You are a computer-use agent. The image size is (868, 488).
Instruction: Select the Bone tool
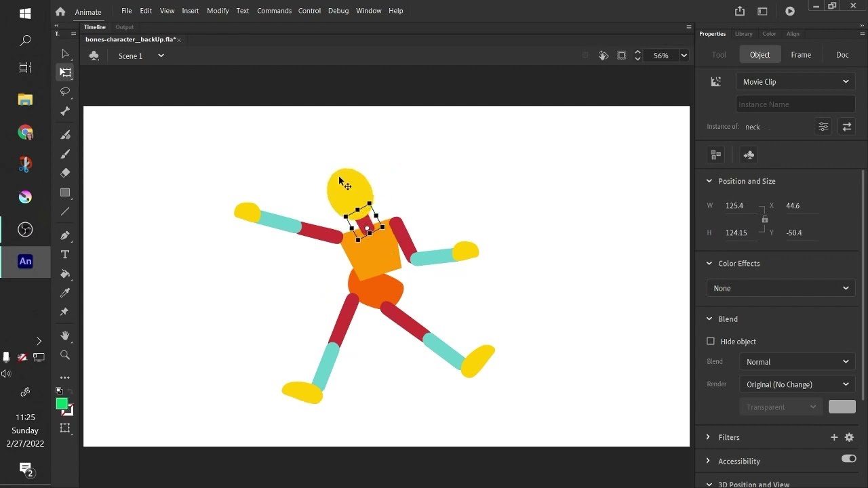pos(65,111)
